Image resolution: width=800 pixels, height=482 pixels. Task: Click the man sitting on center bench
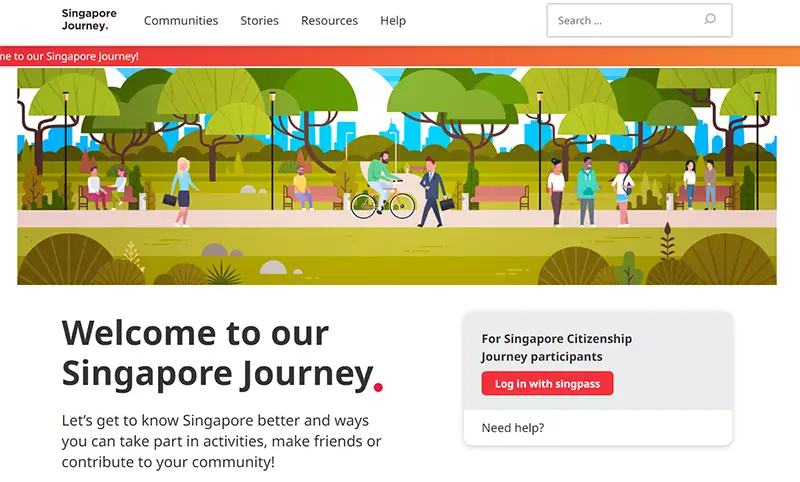pyautogui.click(x=302, y=188)
